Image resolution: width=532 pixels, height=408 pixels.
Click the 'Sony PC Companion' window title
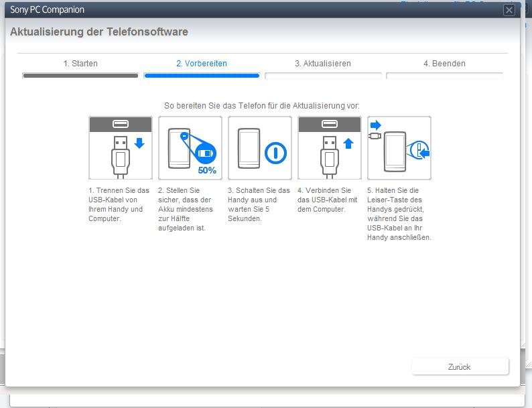[x=47, y=9]
